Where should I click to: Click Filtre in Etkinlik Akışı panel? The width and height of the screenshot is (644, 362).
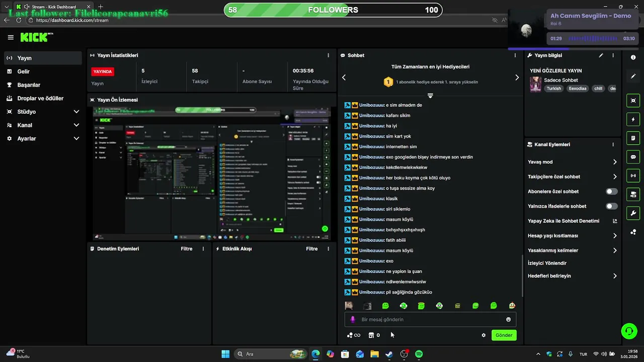tap(311, 249)
